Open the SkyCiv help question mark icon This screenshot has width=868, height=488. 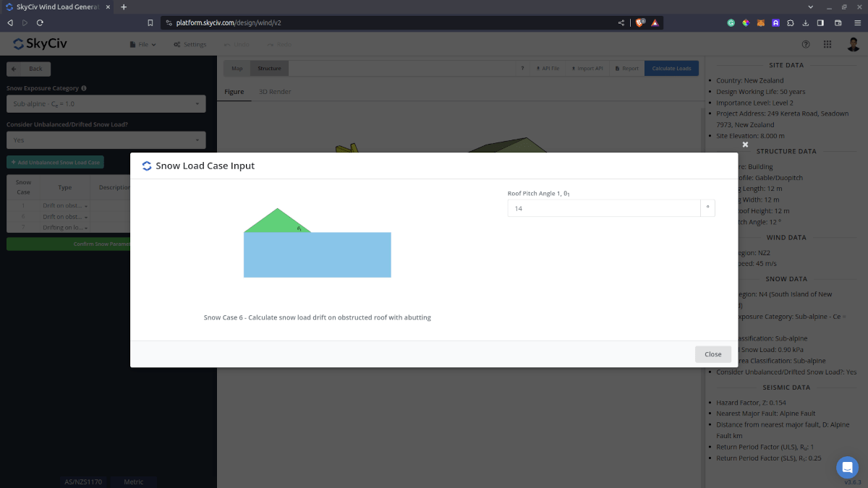807,44
